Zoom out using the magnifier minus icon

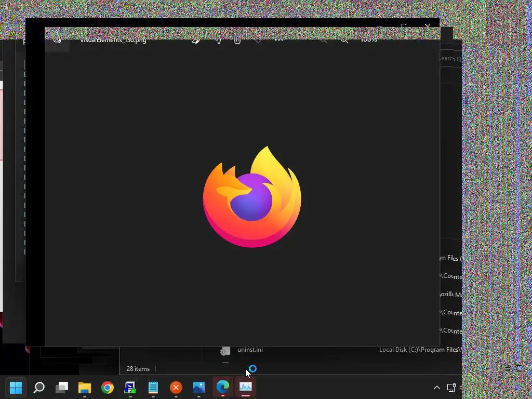(x=324, y=41)
